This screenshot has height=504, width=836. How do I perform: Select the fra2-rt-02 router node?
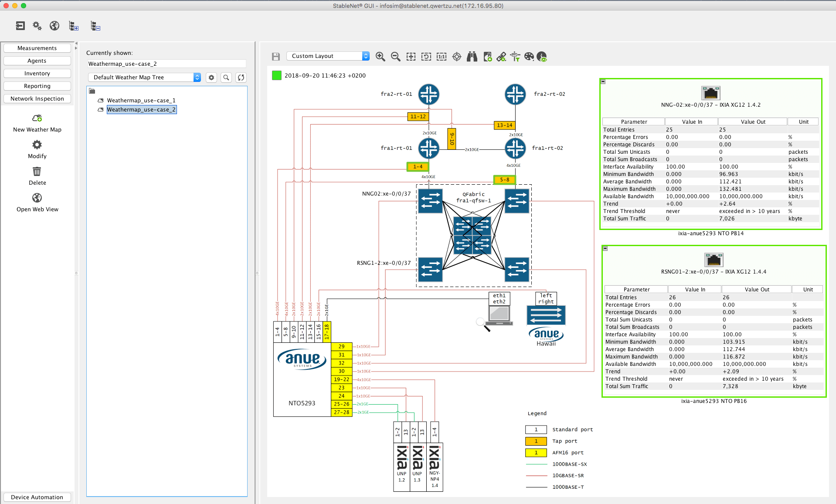[515, 94]
